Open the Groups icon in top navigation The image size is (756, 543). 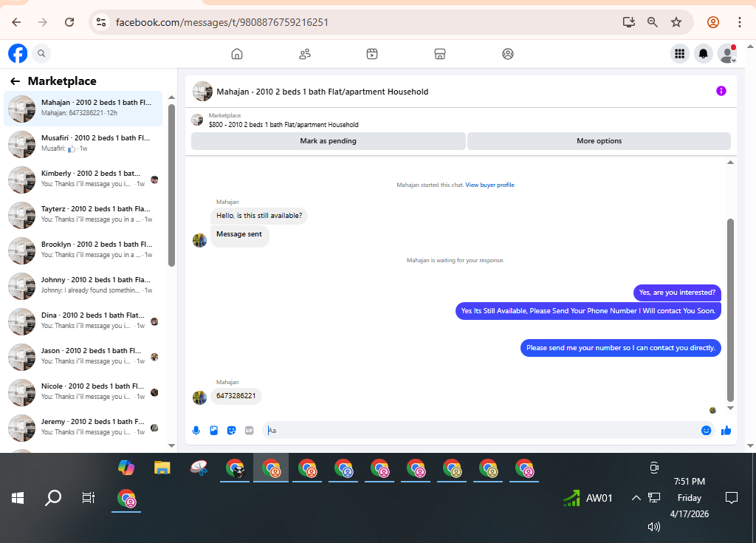click(508, 54)
